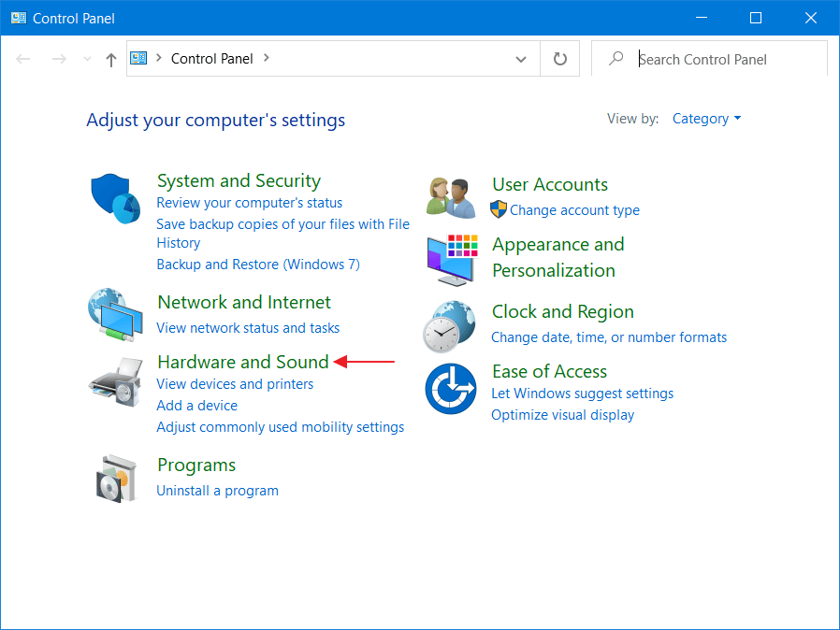Open Optimize visual display

point(562,415)
